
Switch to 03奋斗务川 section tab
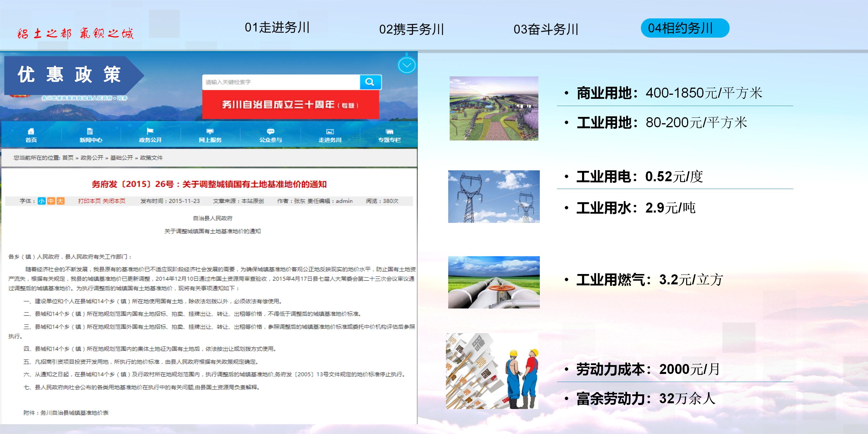[546, 29]
